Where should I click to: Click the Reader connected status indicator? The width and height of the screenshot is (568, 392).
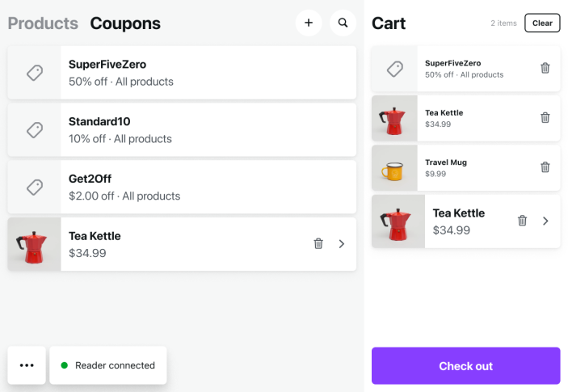(x=108, y=365)
